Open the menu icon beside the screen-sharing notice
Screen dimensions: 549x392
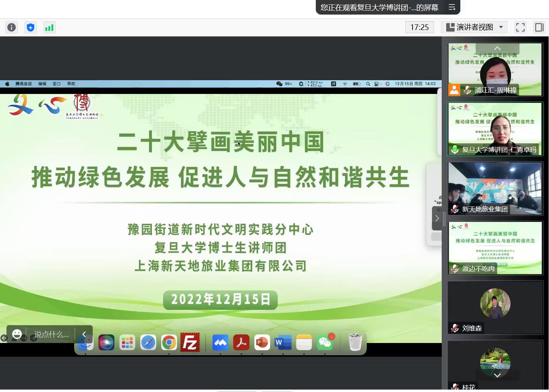(452, 7)
